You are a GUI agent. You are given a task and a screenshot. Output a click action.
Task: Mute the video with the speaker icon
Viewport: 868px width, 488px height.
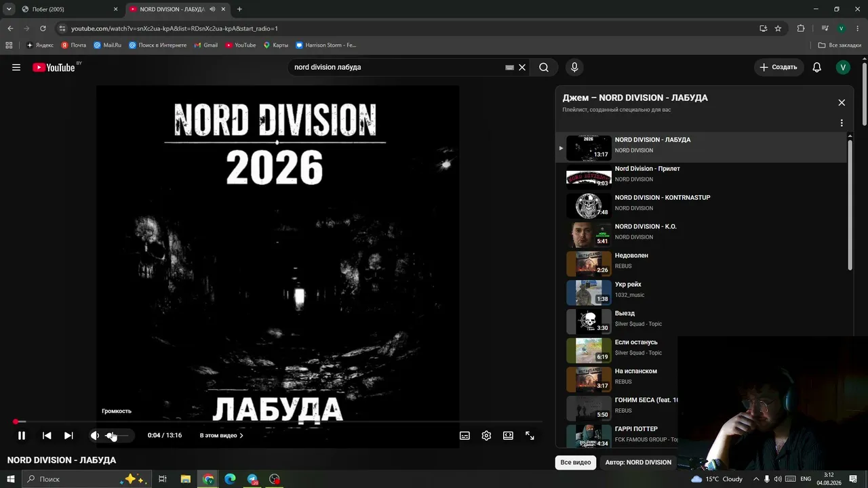(x=95, y=436)
